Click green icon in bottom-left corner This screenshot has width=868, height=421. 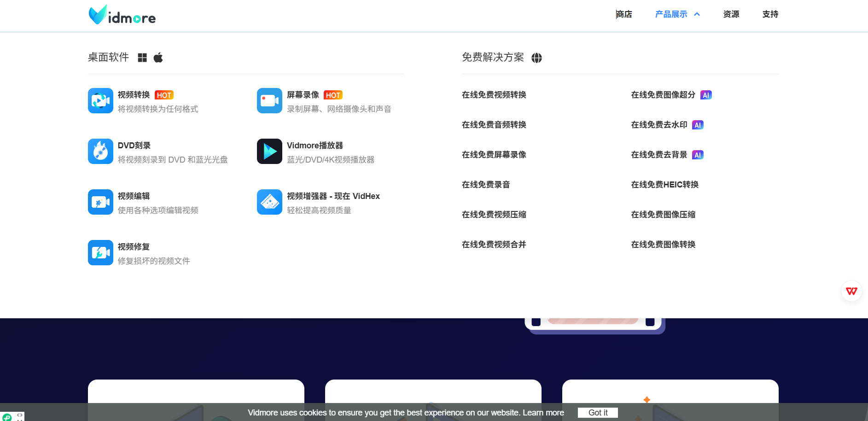(7, 417)
